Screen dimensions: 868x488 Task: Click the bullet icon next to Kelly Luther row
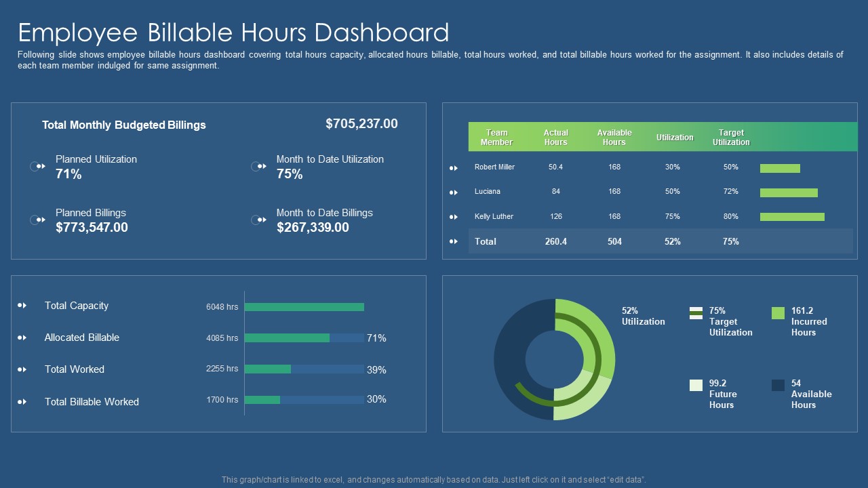pos(454,217)
